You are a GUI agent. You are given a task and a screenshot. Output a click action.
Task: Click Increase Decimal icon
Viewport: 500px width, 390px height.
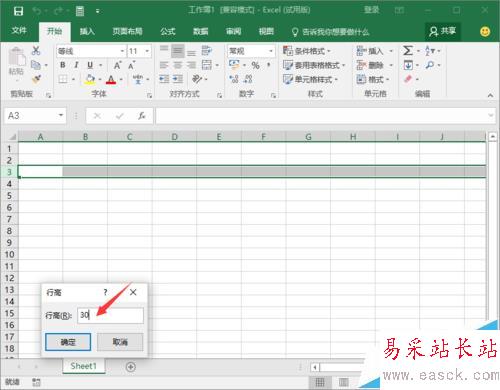tap(234, 79)
